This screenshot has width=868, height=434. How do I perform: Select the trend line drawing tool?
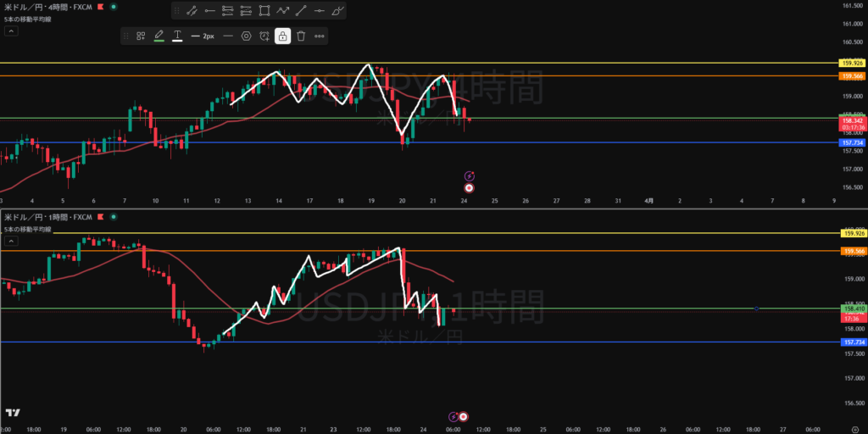pos(191,11)
